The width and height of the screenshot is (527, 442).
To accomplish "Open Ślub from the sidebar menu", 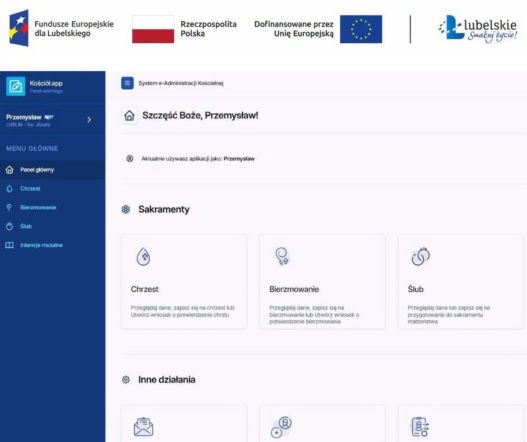I will coord(52,226).
